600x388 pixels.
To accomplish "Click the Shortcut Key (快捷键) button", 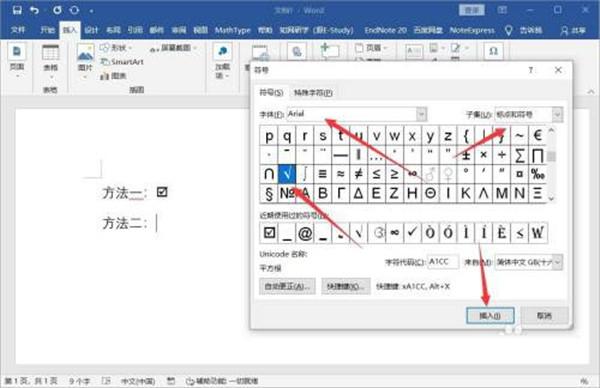I will point(346,286).
